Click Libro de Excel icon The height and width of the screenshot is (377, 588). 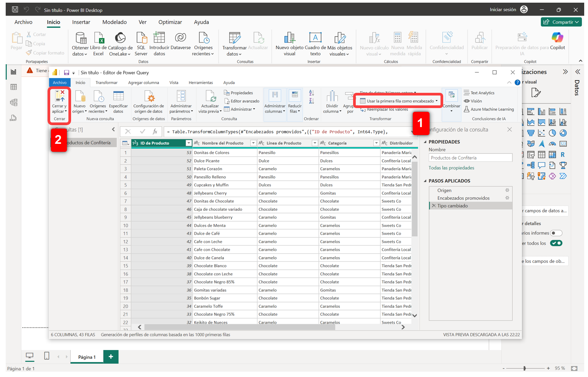pos(98,38)
